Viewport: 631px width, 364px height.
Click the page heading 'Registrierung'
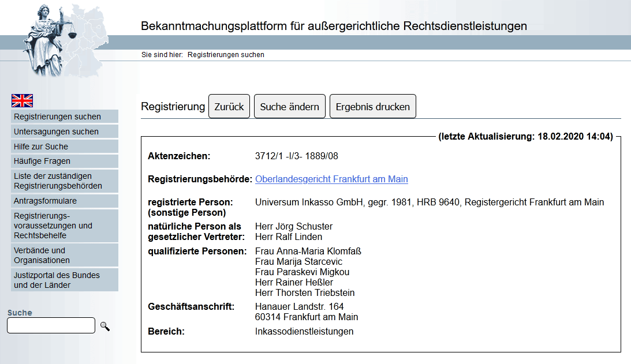coord(173,106)
